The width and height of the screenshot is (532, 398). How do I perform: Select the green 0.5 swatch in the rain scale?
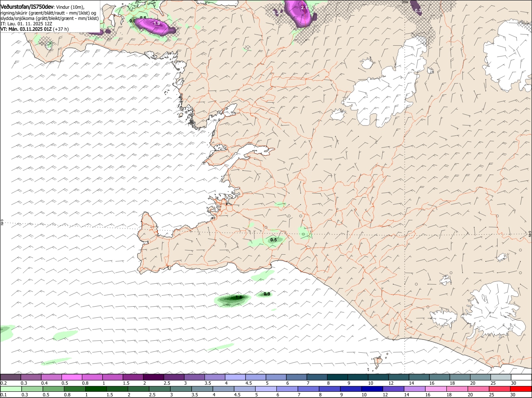54,389
